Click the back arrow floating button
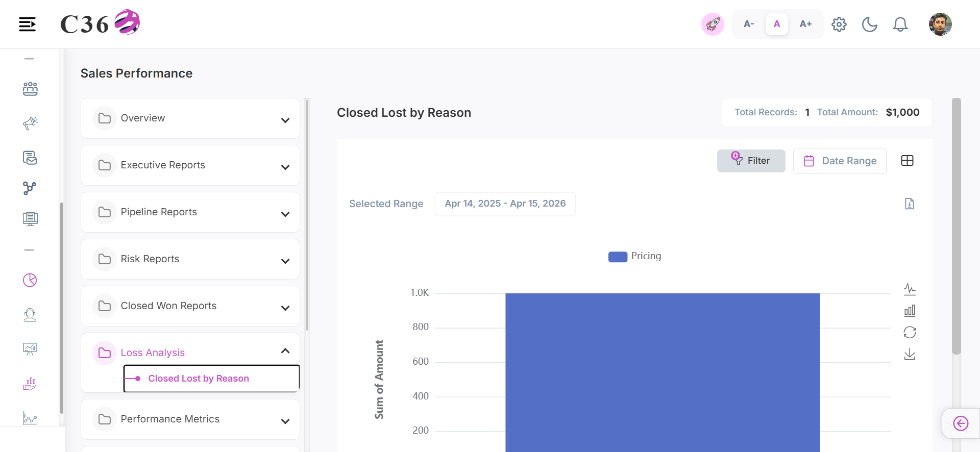This screenshot has height=452, width=980. tap(961, 423)
